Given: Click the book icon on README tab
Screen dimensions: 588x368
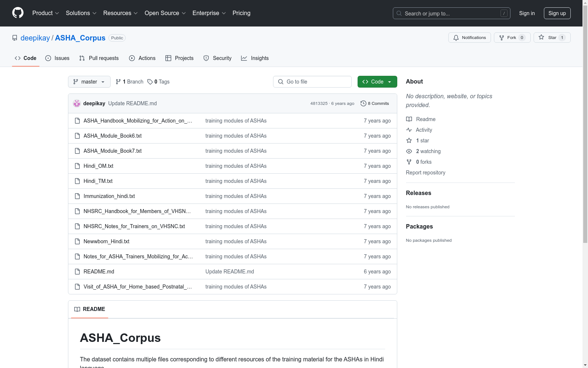Looking at the screenshot, I should coord(77,309).
